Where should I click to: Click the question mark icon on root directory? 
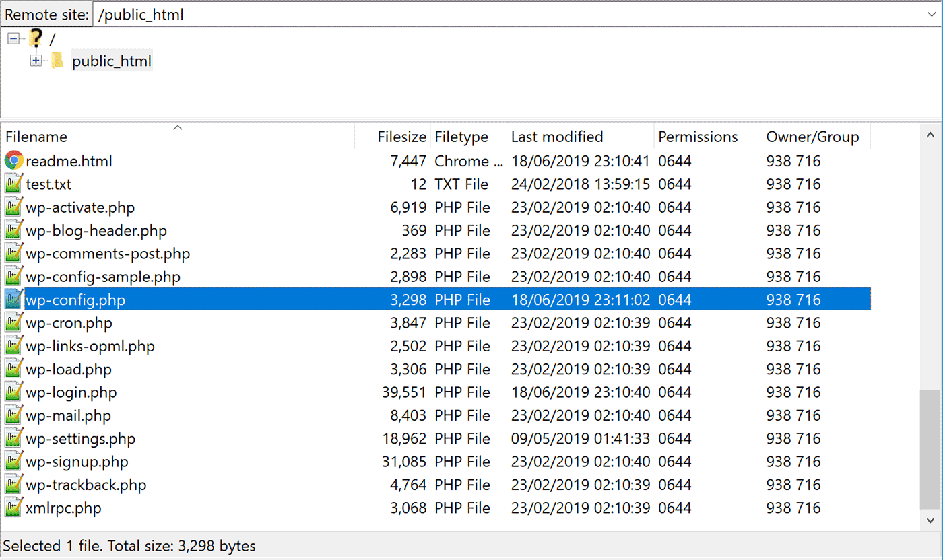36,38
